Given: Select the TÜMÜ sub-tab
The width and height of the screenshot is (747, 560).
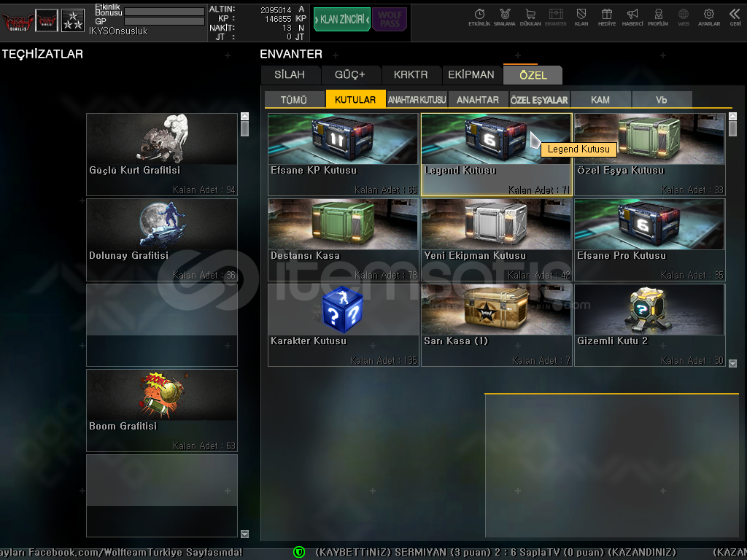Looking at the screenshot, I should [x=294, y=99].
